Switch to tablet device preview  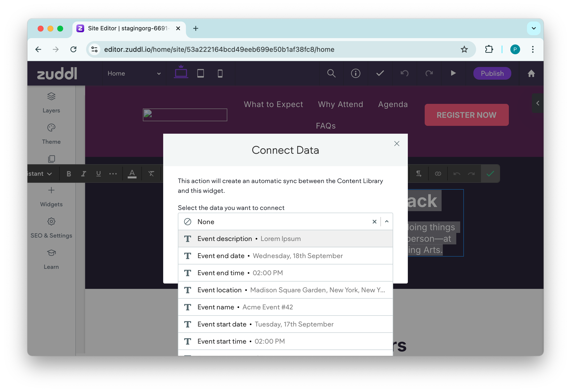(x=200, y=73)
